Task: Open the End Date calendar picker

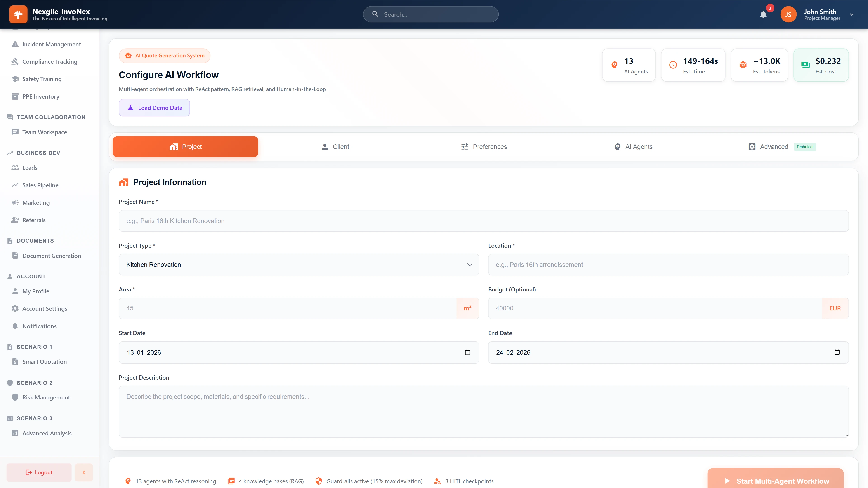Action: click(x=837, y=352)
